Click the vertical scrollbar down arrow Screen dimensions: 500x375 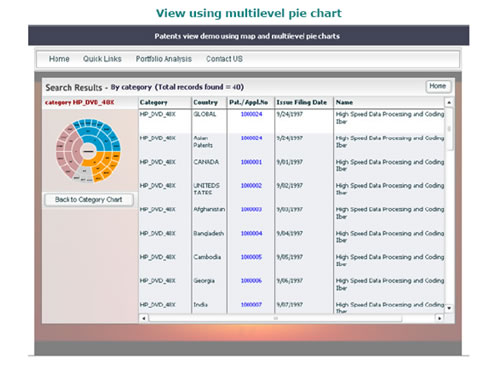[x=449, y=308]
